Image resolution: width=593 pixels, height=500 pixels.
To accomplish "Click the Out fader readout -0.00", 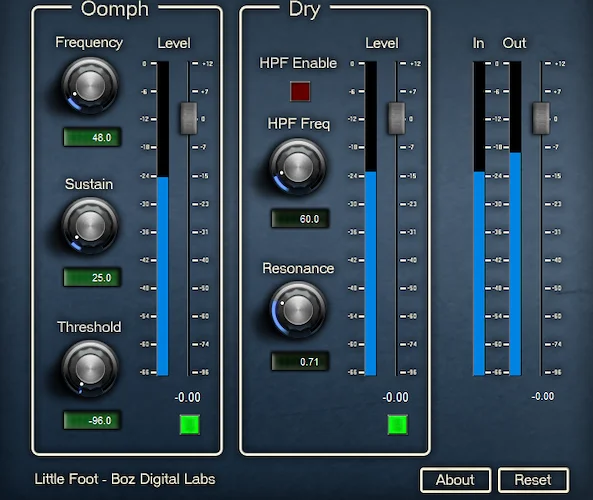I will 543,396.
